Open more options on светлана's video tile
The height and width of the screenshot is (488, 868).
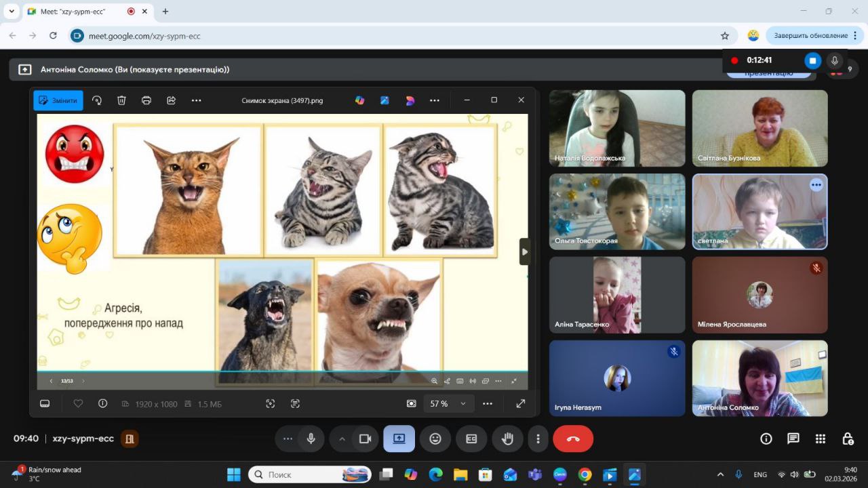816,185
